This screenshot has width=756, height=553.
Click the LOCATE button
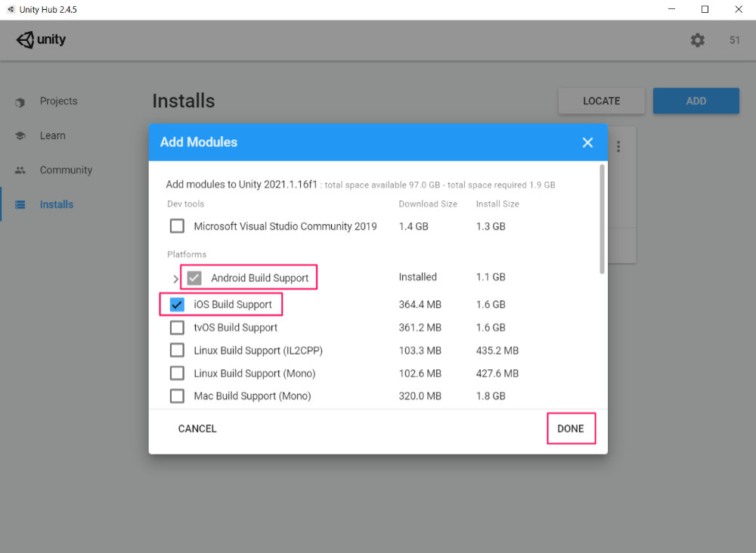pos(601,101)
